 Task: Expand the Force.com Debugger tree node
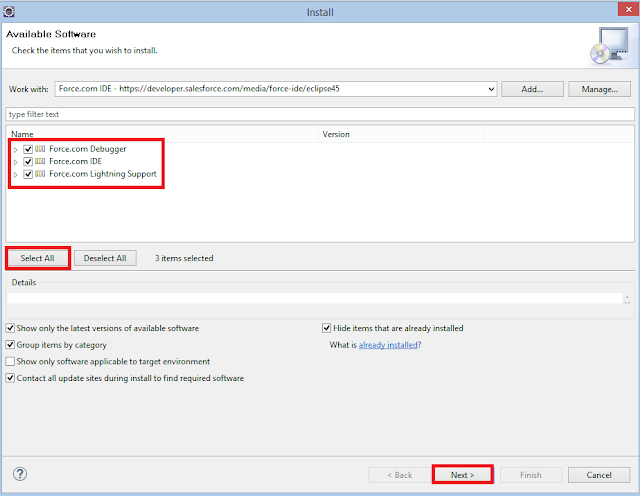point(16,150)
